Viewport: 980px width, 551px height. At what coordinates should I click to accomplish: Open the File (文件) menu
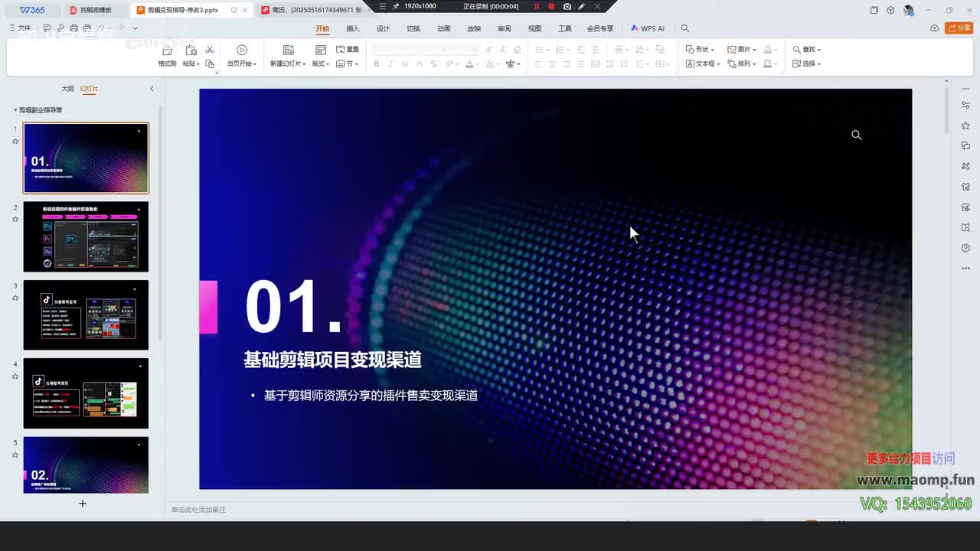21,28
